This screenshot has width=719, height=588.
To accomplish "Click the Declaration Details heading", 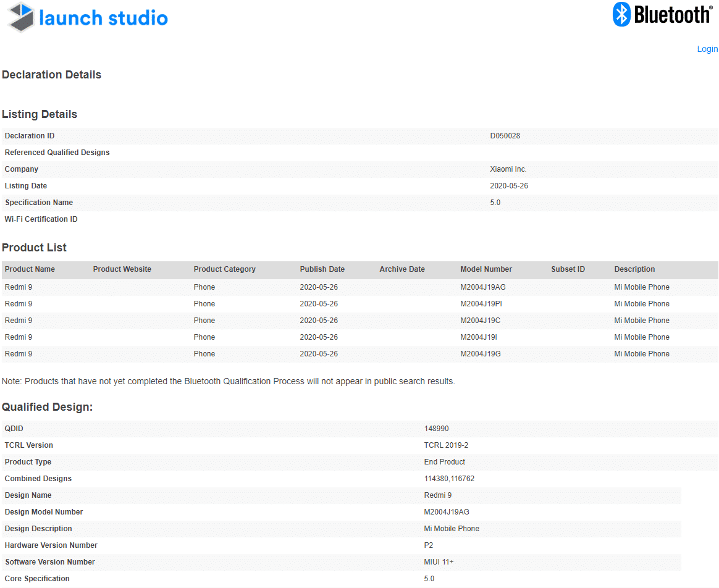I will pos(51,75).
